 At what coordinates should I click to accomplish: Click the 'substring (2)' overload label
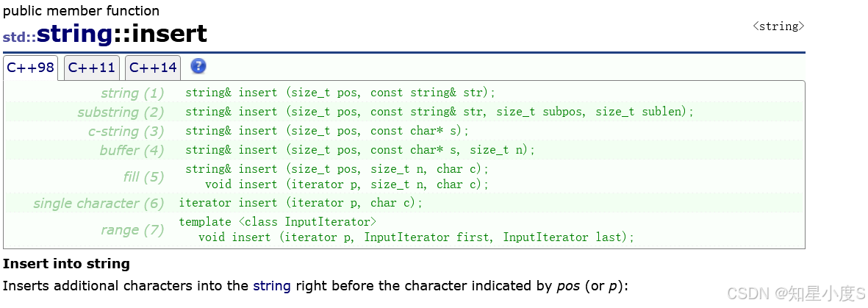pos(121,112)
